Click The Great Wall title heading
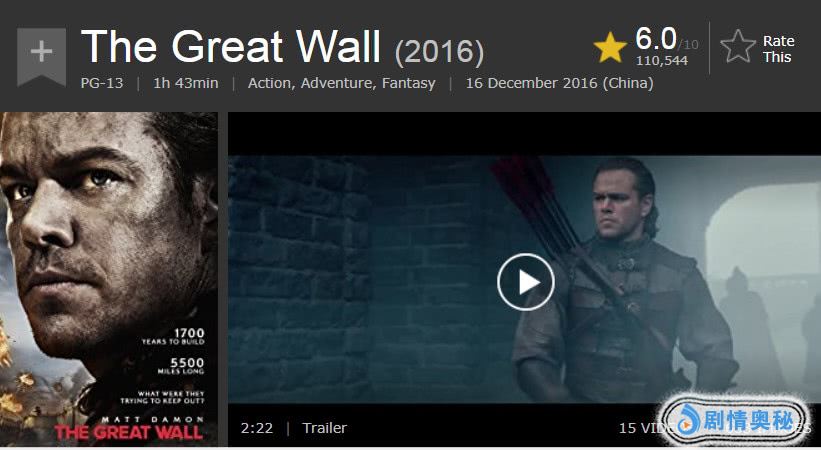 230,47
